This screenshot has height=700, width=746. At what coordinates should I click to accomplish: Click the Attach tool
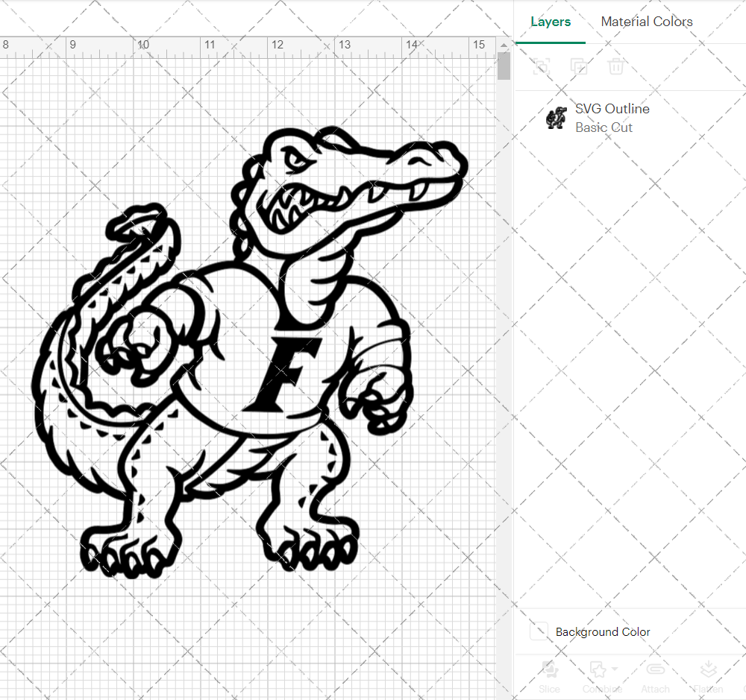[x=655, y=677]
